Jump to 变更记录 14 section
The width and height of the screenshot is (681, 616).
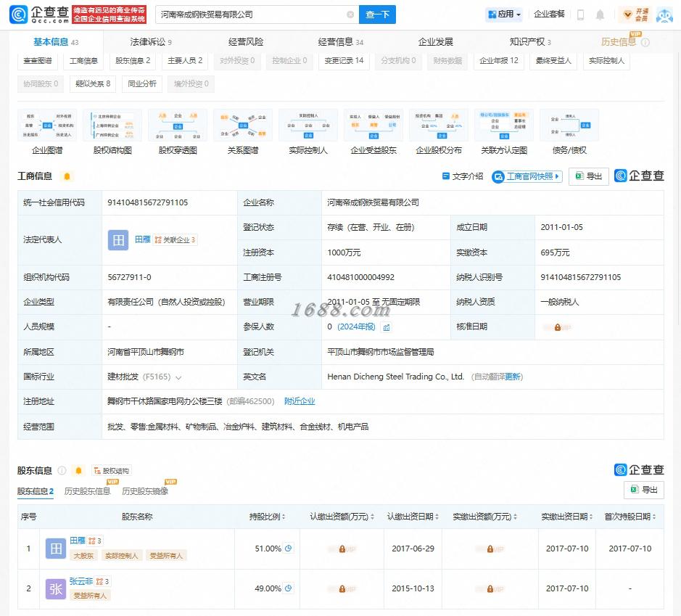344,61
